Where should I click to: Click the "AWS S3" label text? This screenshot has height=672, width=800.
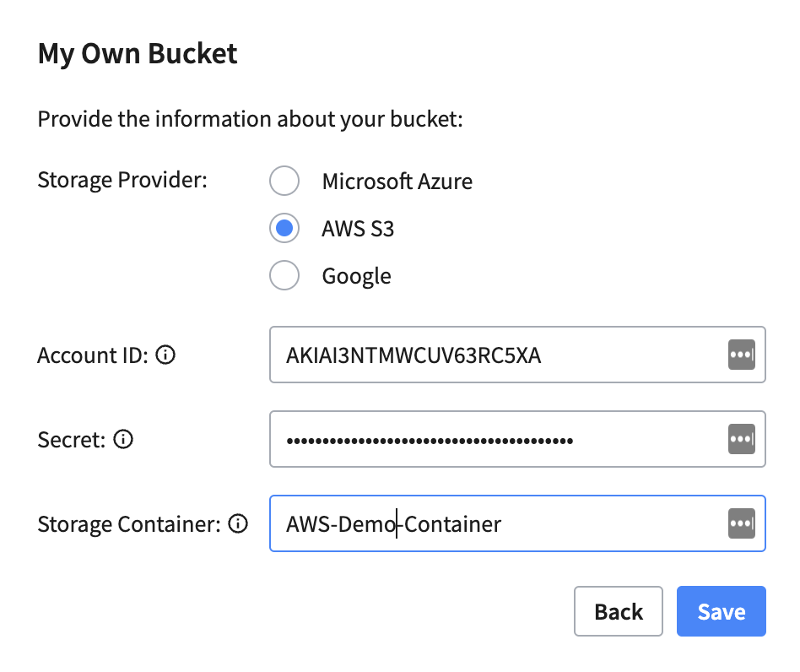point(358,228)
